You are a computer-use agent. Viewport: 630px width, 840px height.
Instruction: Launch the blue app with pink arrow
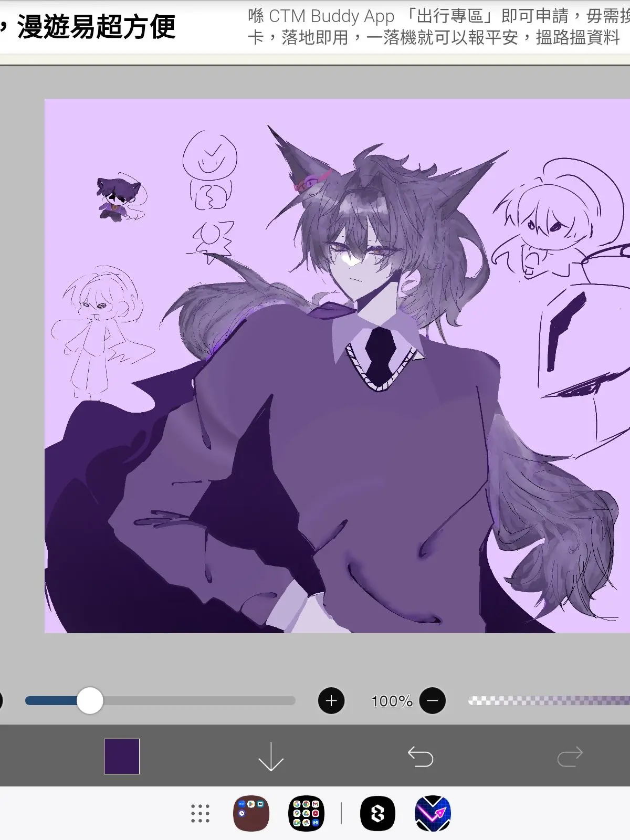point(433,814)
